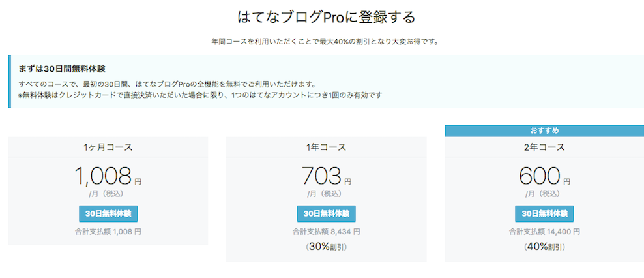Screen dimensions: 644x278
Task: Click the (40%割引) label
Action: [x=544, y=247]
